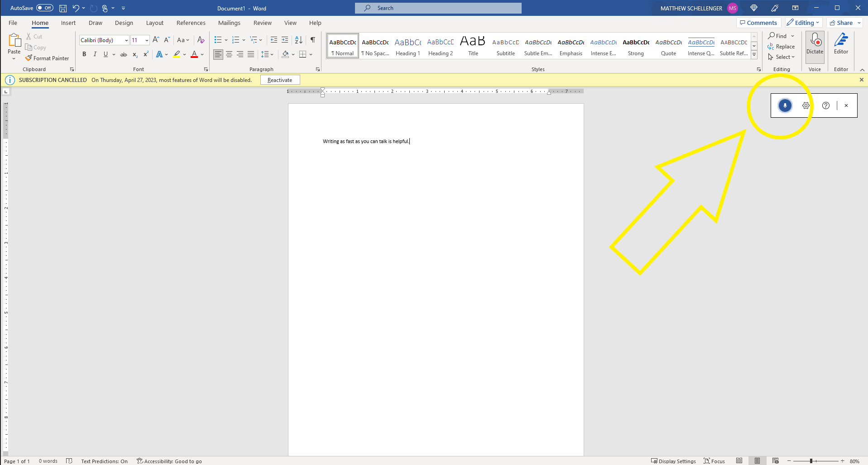The height and width of the screenshot is (465, 868).
Task: Undo the last action
Action: pos(76,8)
